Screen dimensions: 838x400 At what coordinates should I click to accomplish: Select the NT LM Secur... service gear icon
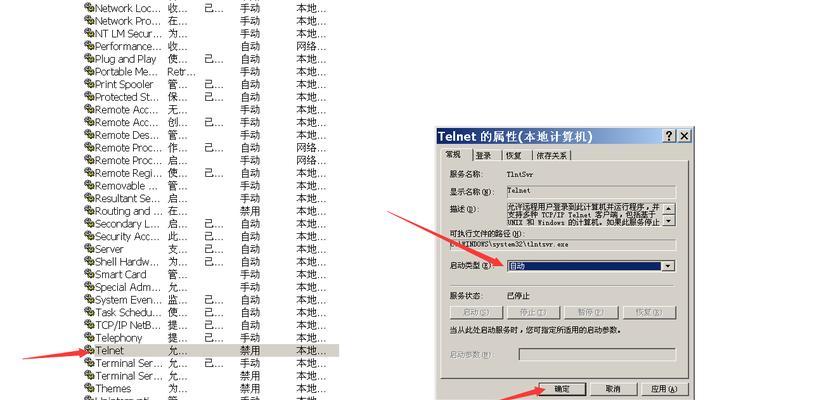[89, 33]
